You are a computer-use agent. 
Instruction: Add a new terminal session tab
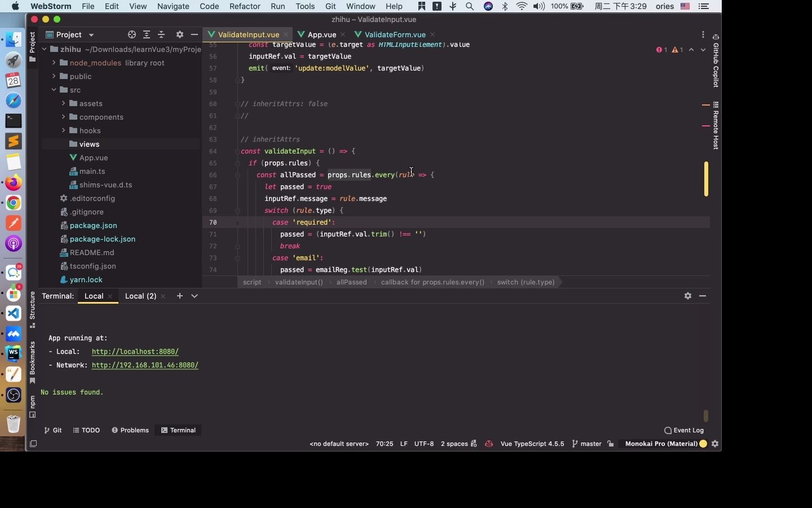point(180,296)
